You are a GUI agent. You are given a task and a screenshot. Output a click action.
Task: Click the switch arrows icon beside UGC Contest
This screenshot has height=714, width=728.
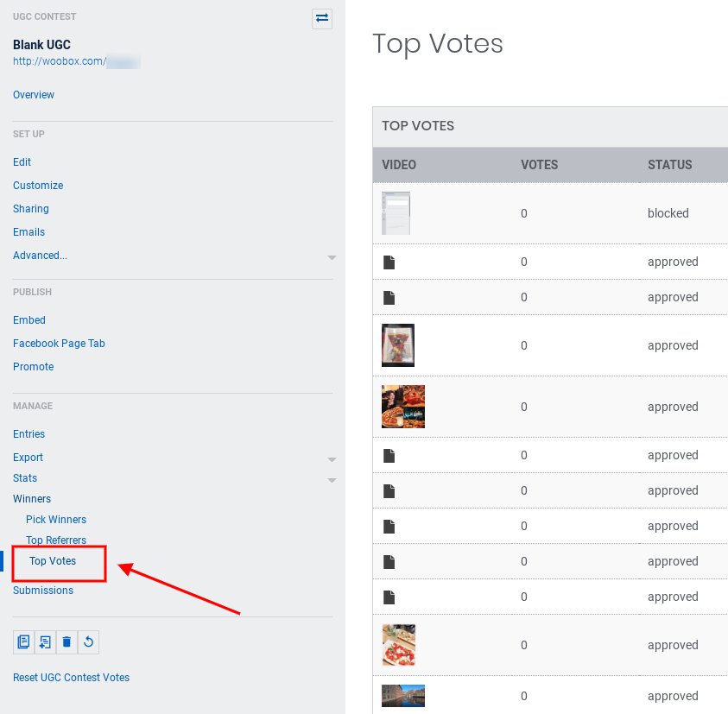[x=322, y=18]
